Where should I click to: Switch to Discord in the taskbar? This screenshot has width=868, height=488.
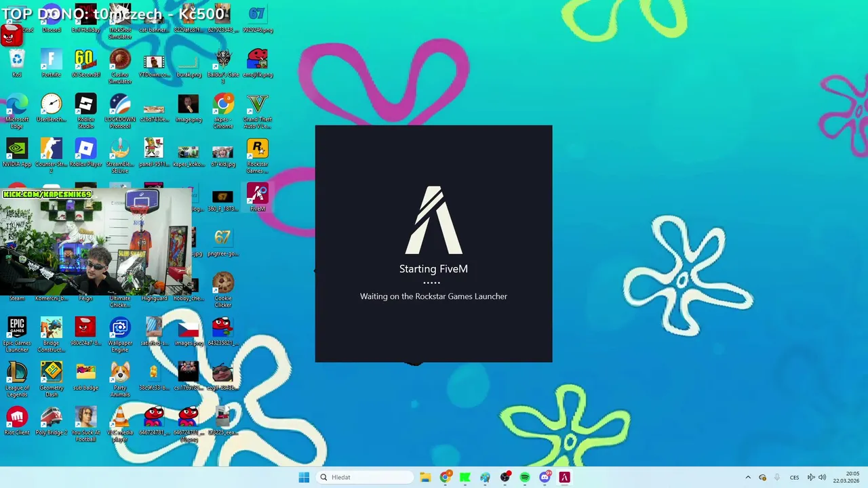coord(545,477)
